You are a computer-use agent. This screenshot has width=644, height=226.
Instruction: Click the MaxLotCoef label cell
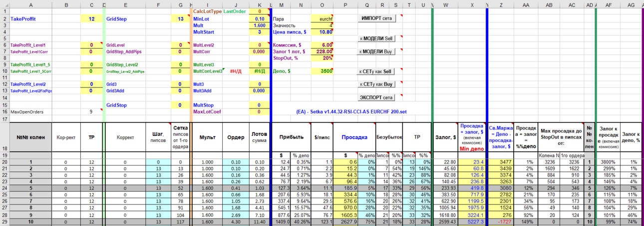coord(207,112)
